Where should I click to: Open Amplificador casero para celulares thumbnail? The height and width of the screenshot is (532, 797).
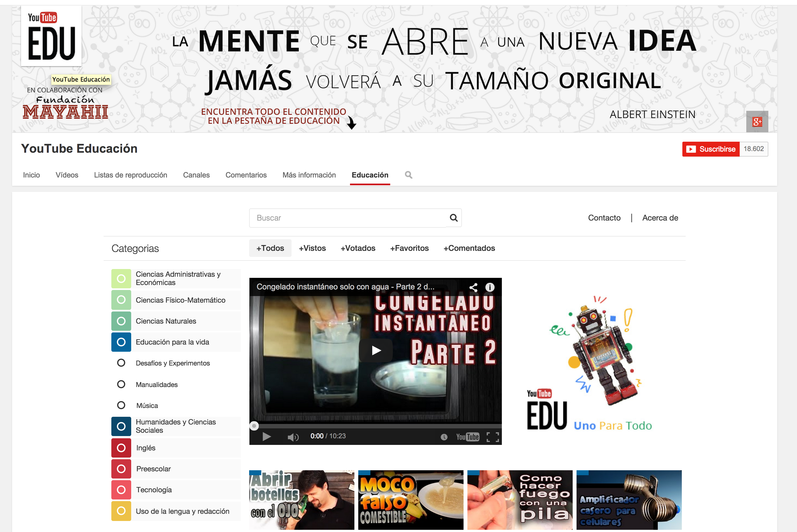tap(629, 500)
